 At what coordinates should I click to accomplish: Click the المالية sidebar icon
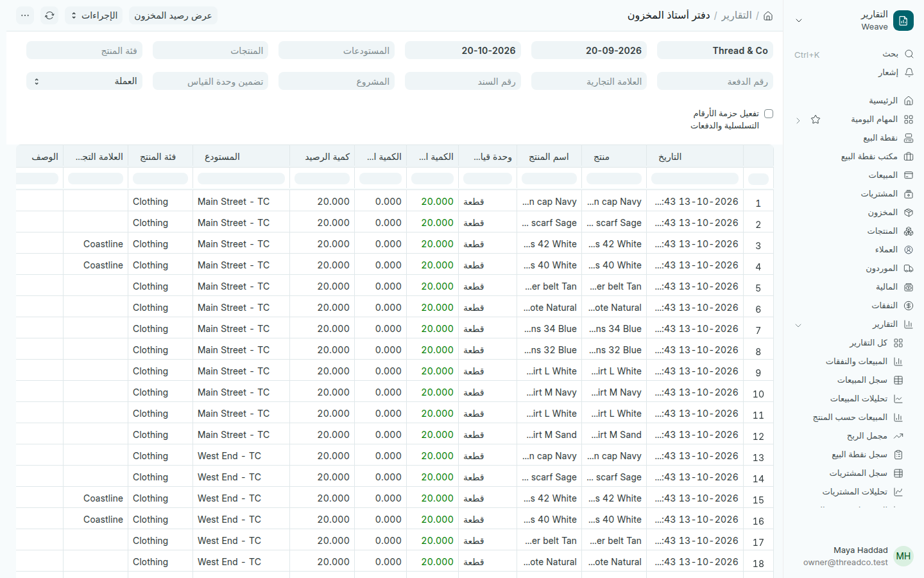909,287
